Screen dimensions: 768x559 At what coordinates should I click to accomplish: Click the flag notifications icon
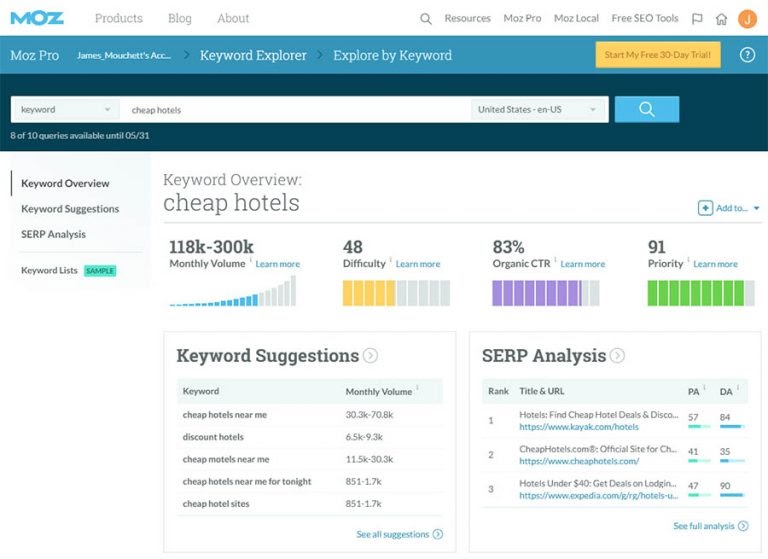pyautogui.click(x=697, y=19)
